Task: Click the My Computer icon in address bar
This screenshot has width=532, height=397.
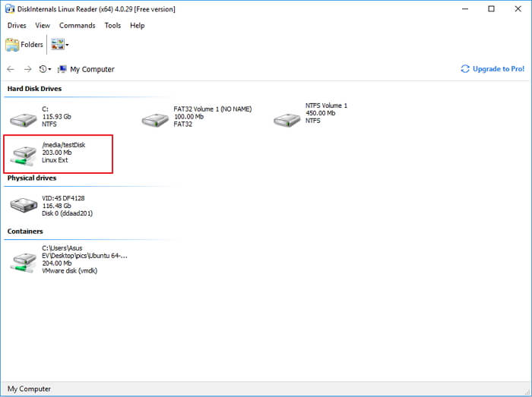Action: click(x=62, y=69)
